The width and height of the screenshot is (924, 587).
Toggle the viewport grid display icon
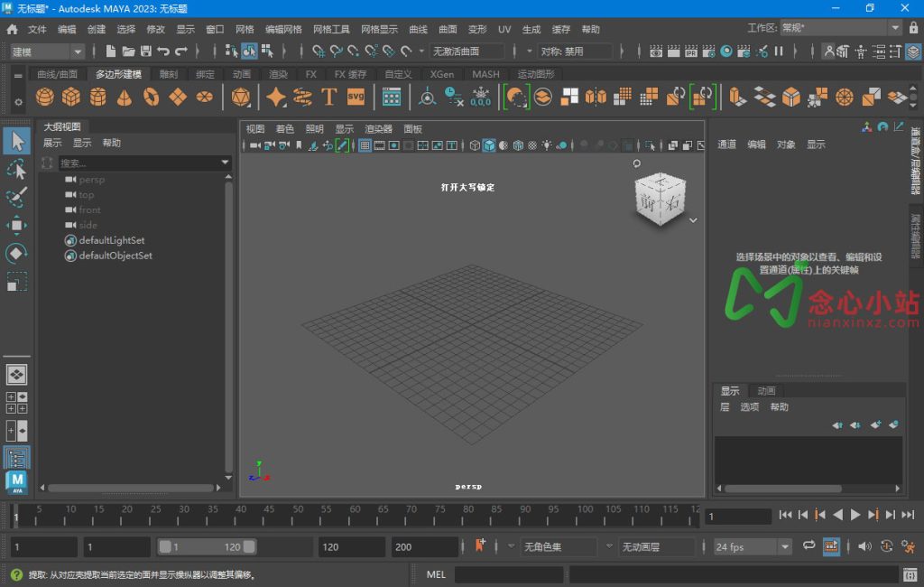pyautogui.click(x=365, y=145)
